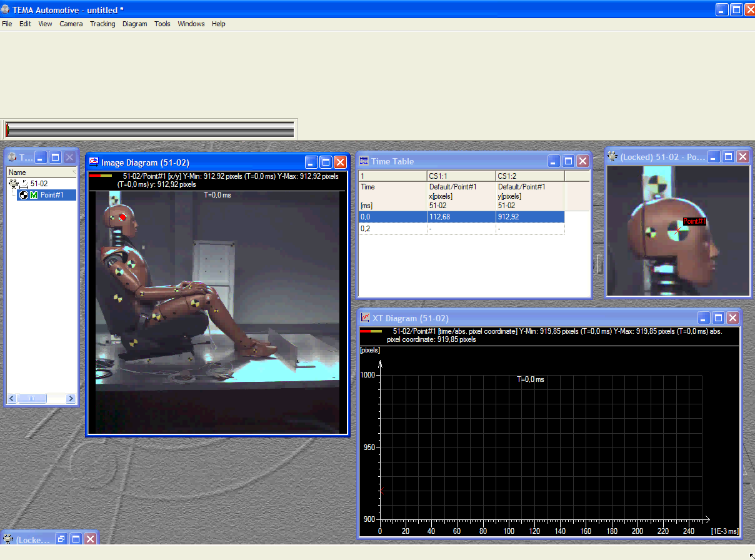Click the red-yellow legend line in Image Diagram
Screen dimensions: 755x560
point(101,176)
